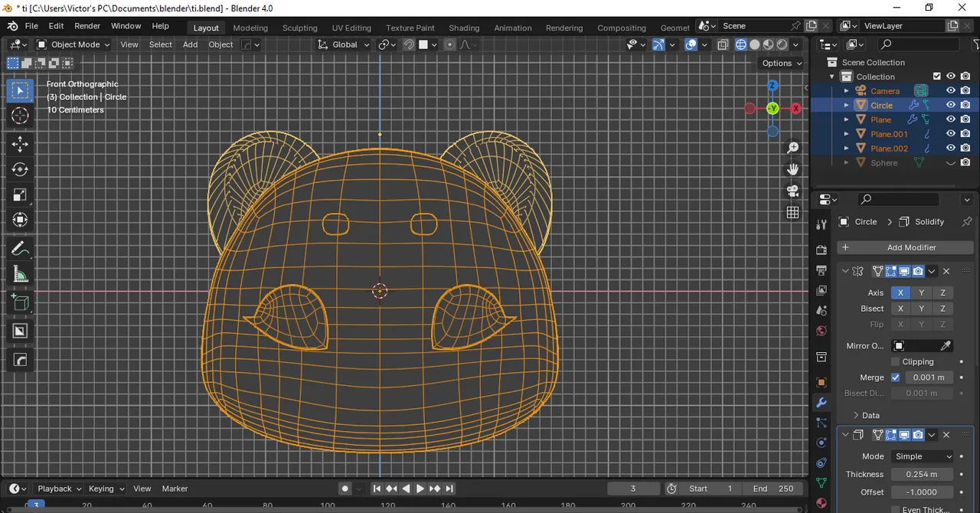Viewport: 980px width, 513px height.
Task: Select the Scale tool
Action: 20,194
